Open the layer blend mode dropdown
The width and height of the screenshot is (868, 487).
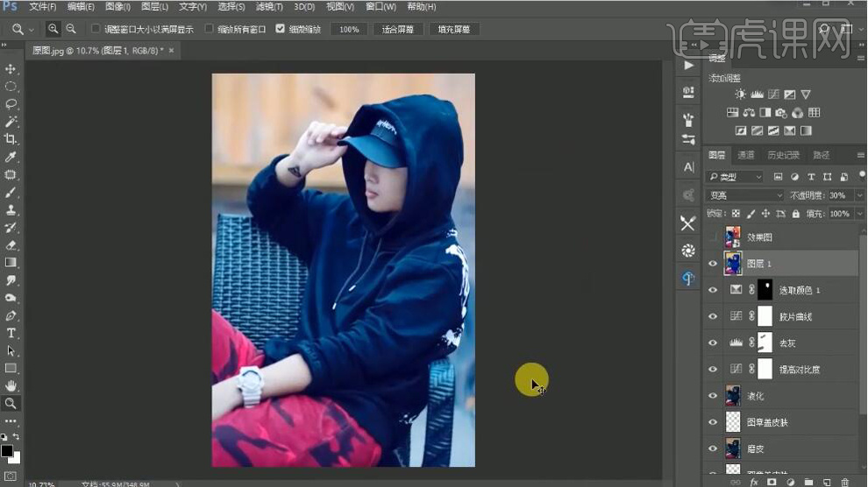click(x=745, y=195)
